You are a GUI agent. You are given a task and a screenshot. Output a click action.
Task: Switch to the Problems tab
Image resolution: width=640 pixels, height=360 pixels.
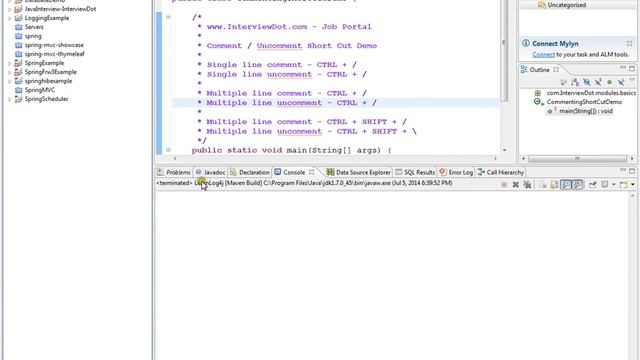coord(174,172)
